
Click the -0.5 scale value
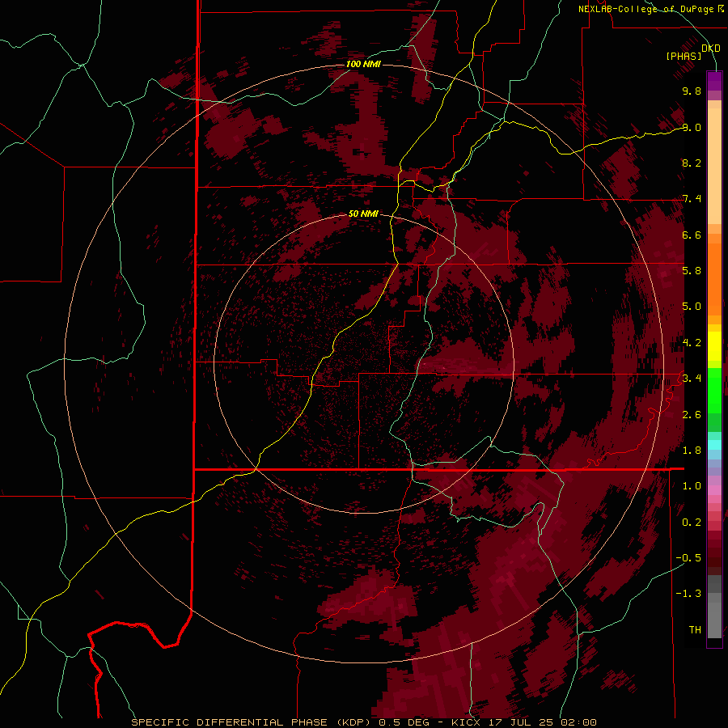688,558
